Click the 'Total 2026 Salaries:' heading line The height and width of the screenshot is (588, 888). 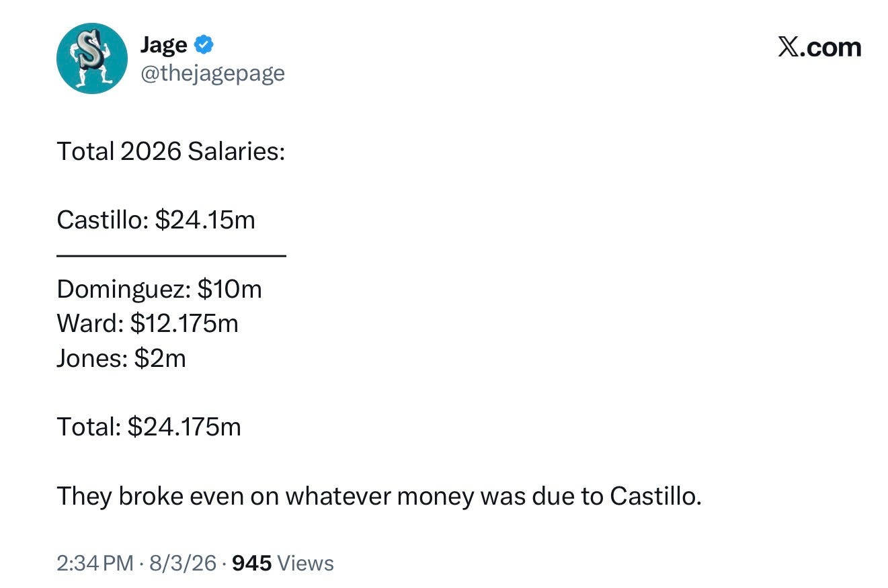[171, 151]
